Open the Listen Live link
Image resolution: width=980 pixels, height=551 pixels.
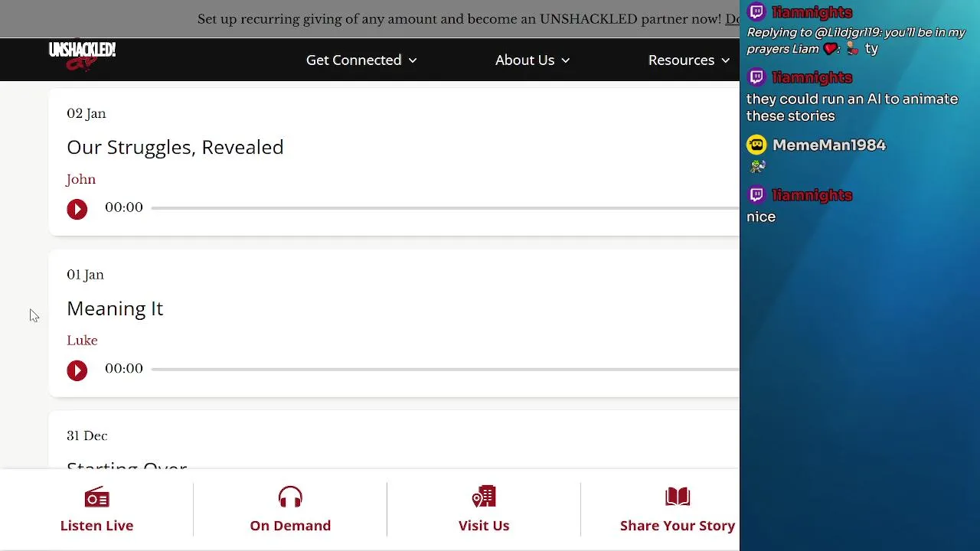[x=96, y=525]
